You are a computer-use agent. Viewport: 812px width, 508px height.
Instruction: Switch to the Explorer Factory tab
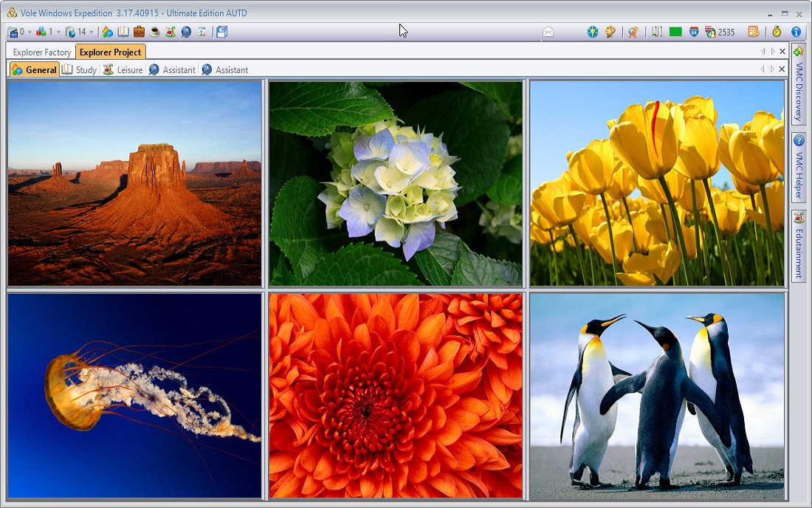pos(42,52)
